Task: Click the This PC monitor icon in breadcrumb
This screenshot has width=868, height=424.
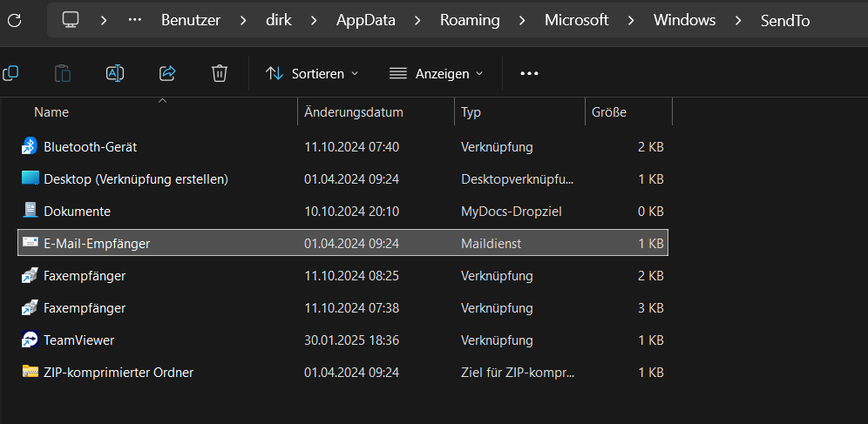Action: pyautogui.click(x=71, y=20)
